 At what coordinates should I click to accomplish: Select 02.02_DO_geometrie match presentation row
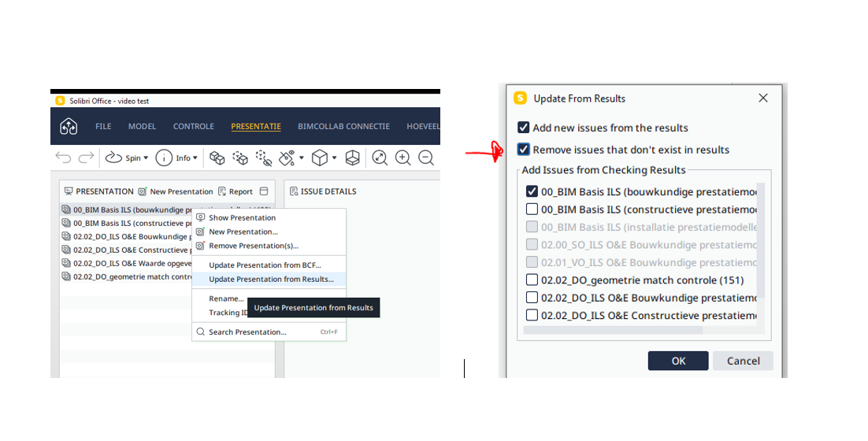click(126, 276)
